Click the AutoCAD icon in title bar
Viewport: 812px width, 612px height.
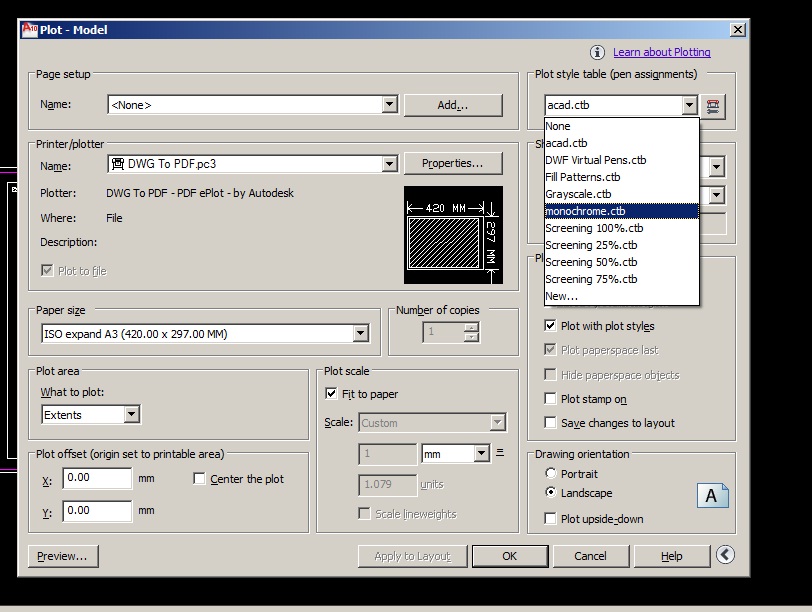click(30, 30)
